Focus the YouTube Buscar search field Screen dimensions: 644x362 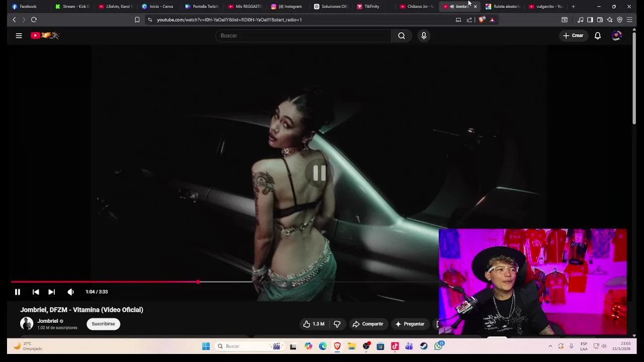pyautogui.click(x=303, y=36)
